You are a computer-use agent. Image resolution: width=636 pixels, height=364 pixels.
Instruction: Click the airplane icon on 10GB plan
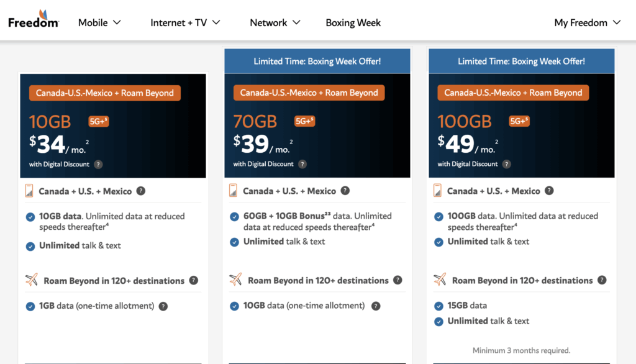(32, 280)
